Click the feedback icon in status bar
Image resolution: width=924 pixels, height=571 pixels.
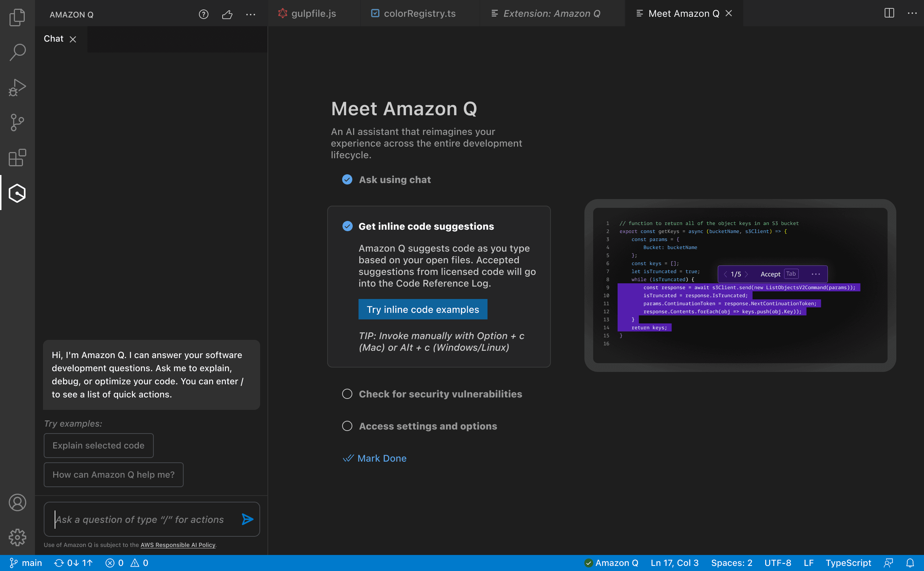click(889, 563)
